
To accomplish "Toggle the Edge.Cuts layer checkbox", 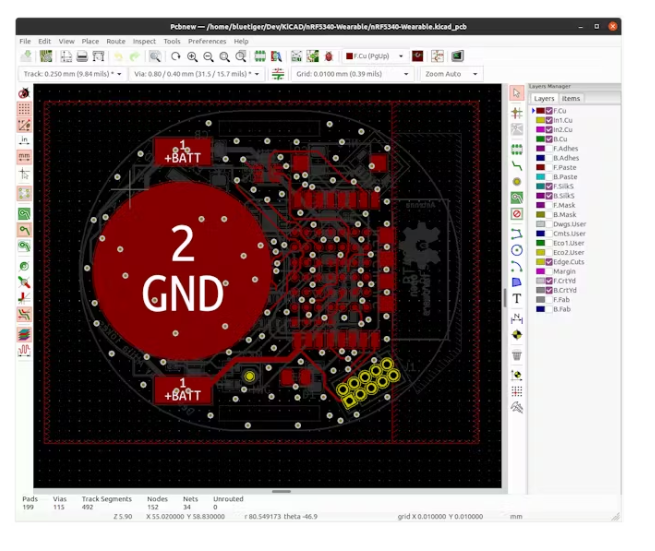I will [x=549, y=262].
